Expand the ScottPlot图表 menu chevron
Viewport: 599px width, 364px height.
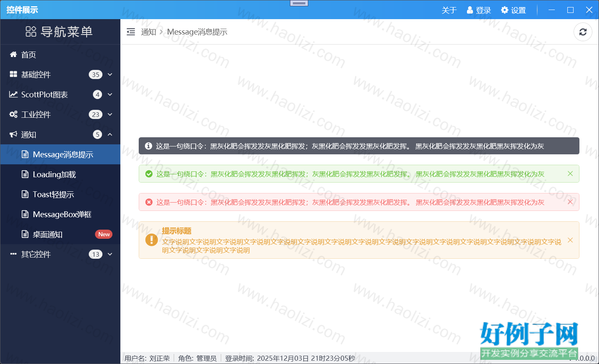(x=110, y=94)
